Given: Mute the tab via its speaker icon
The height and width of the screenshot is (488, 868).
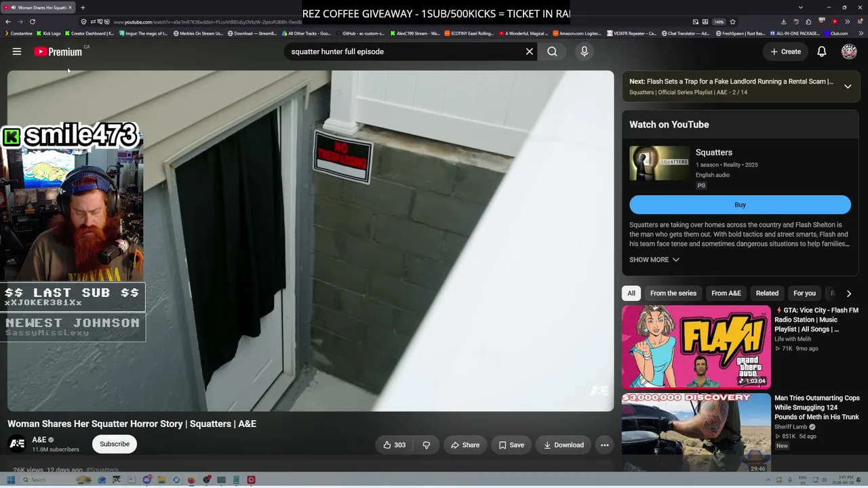Looking at the screenshot, I should tap(13, 7).
